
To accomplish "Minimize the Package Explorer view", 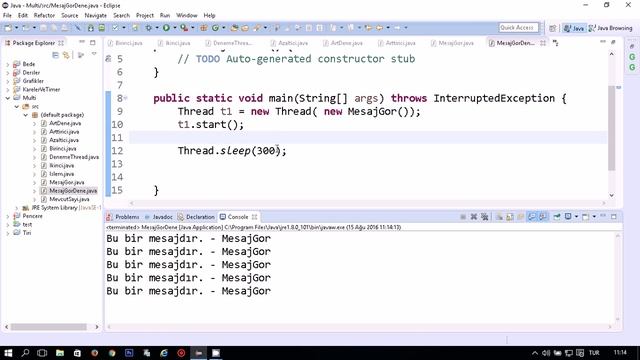I will (82, 42).
